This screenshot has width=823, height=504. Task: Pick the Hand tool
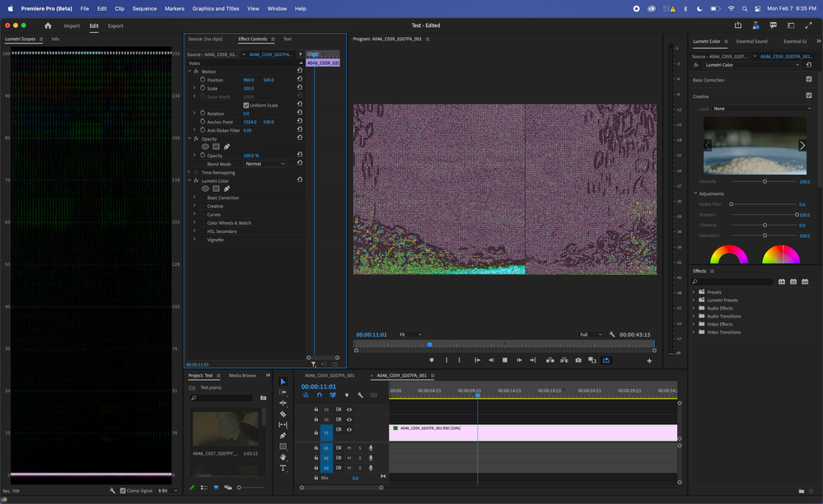[x=283, y=457]
